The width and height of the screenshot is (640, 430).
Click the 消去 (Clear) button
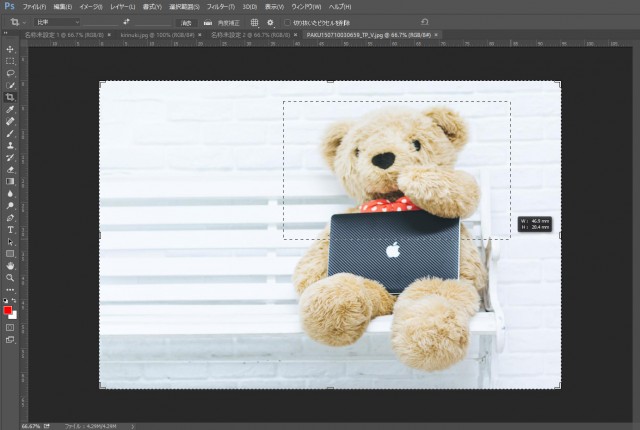pos(186,21)
